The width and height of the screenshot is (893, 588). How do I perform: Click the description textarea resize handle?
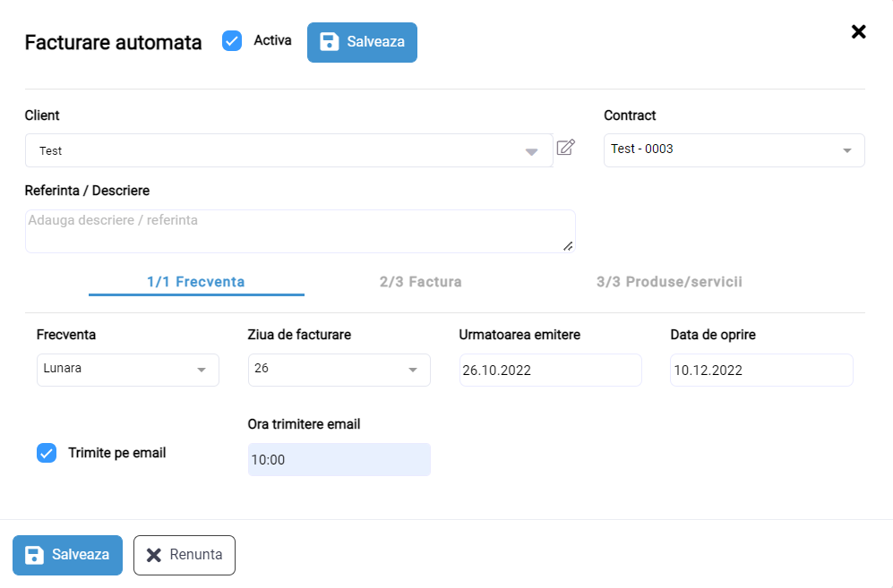pyautogui.click(x=568, y=246)
